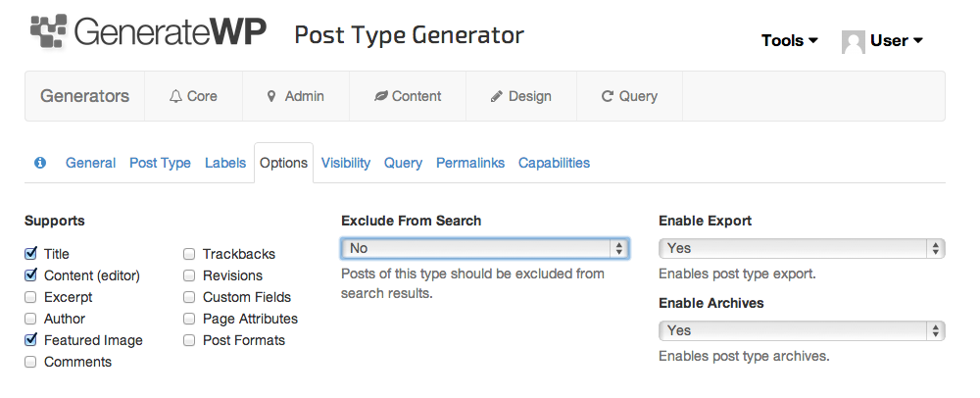Click the User avatar icon
The height and width of the screenshot is (398, 980).
tap(853, 41)
